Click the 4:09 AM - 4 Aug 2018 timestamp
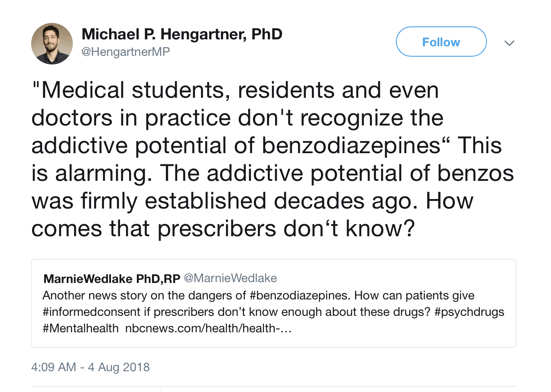 (x=91, y=367)
